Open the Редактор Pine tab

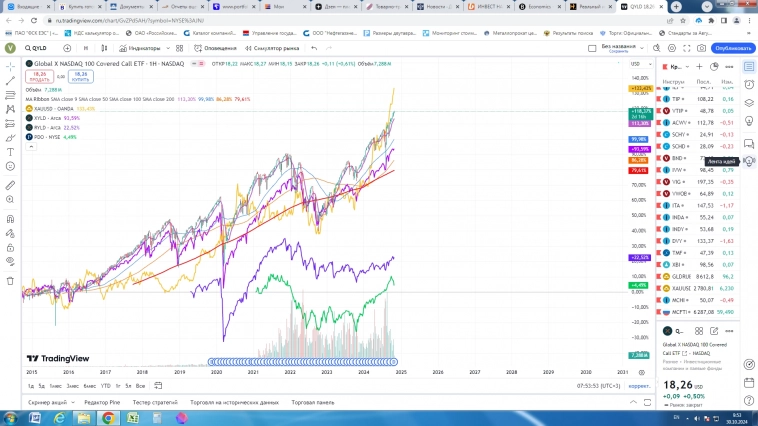click(102, 402)
